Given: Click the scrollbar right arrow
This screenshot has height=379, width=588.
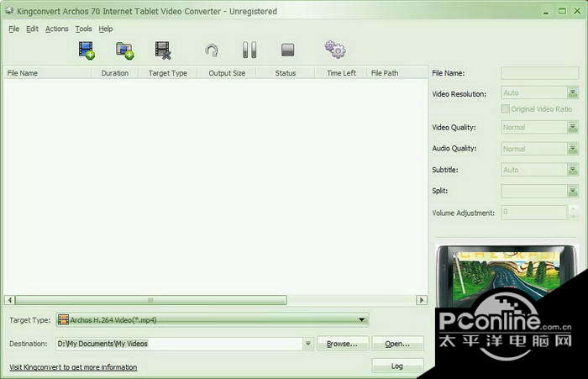Looking at the screenshot, I should 422,300.
